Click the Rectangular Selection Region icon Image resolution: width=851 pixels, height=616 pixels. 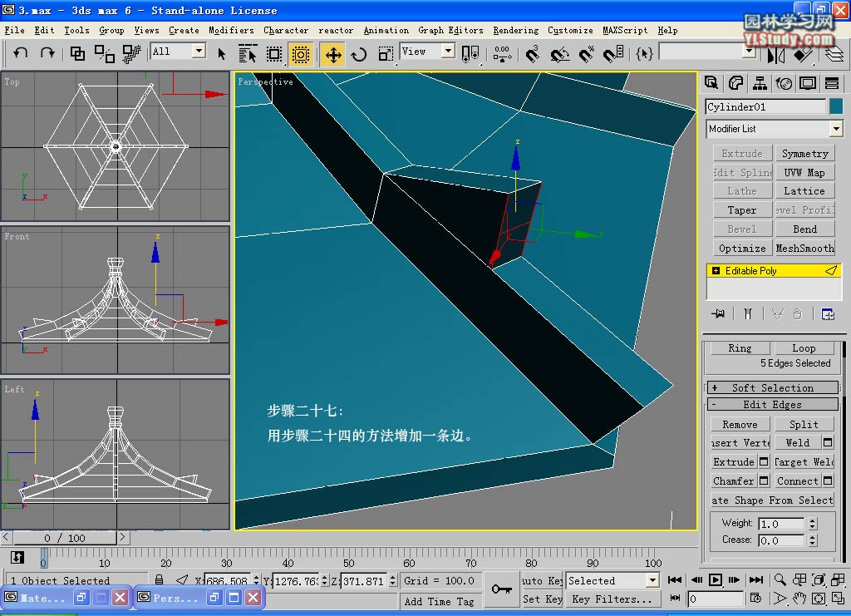click(274, 54)
